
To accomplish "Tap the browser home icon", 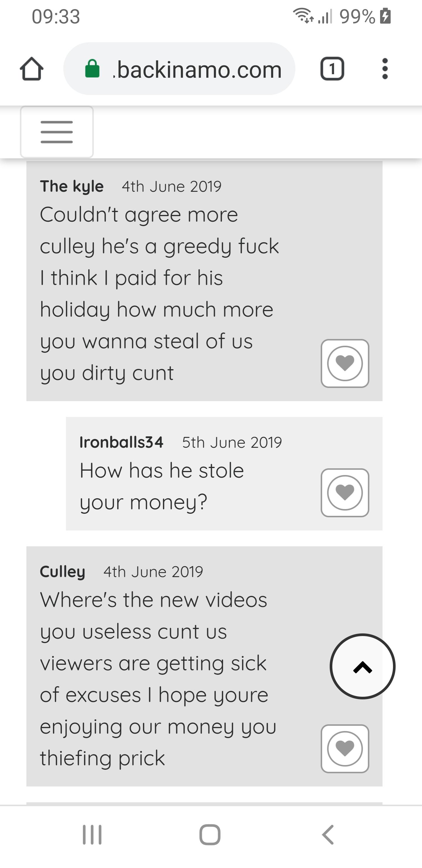I will tap(32, 69).
